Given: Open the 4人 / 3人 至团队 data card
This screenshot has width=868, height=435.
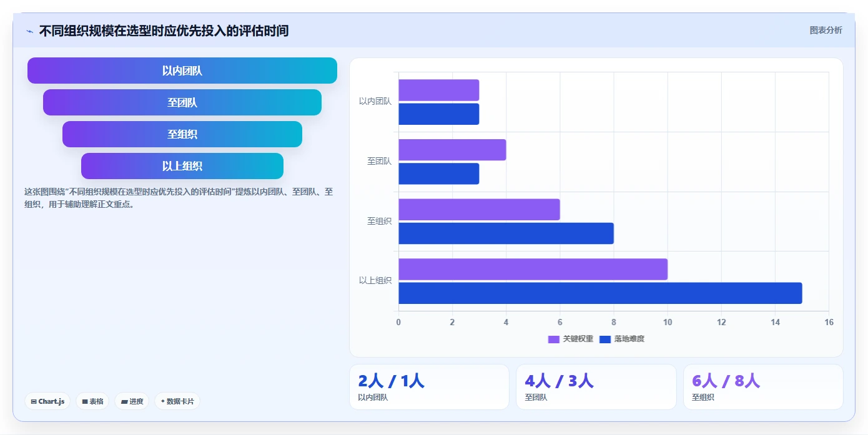Looking at the screenshot, I should [x=596, y=387].
